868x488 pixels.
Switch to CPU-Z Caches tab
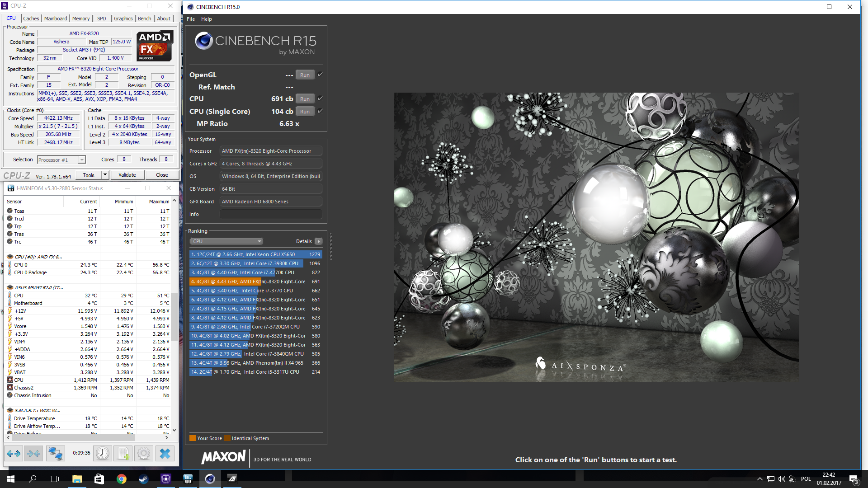(31, 19)
